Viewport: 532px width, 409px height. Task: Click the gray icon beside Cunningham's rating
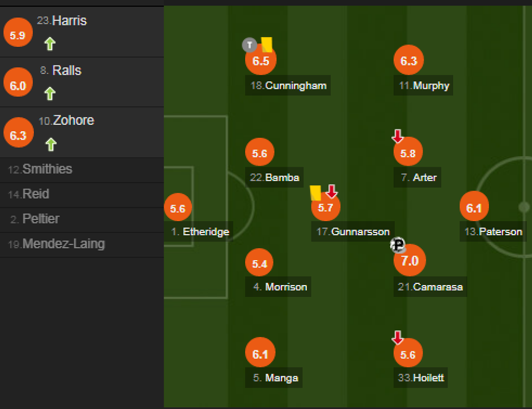click(249, 45)
